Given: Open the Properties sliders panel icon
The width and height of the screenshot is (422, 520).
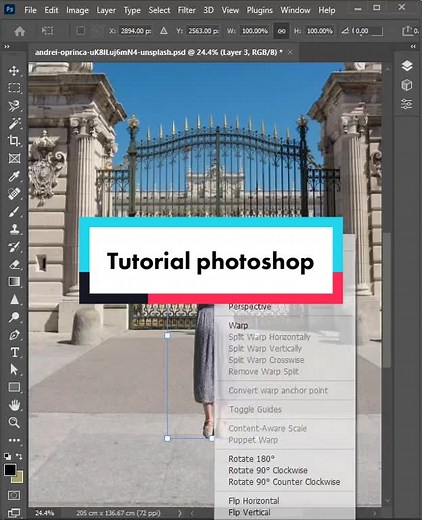Looking at the screenshot, I should tap(407, 104).
